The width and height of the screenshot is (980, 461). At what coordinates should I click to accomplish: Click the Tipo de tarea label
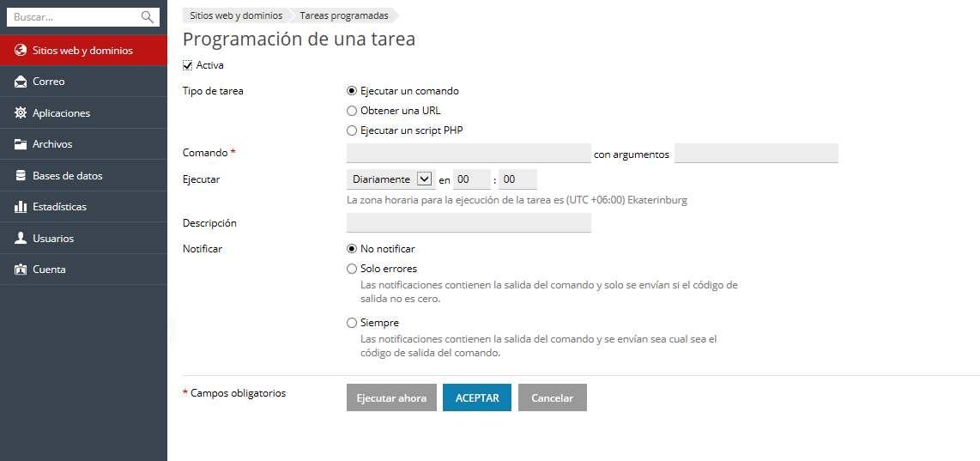tap(213, 91)
